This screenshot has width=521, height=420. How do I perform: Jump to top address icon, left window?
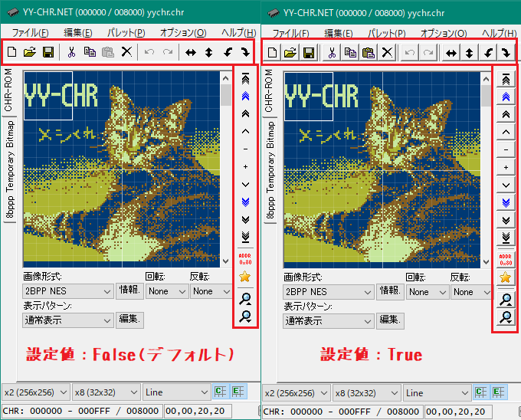click(x=245, y=79)
